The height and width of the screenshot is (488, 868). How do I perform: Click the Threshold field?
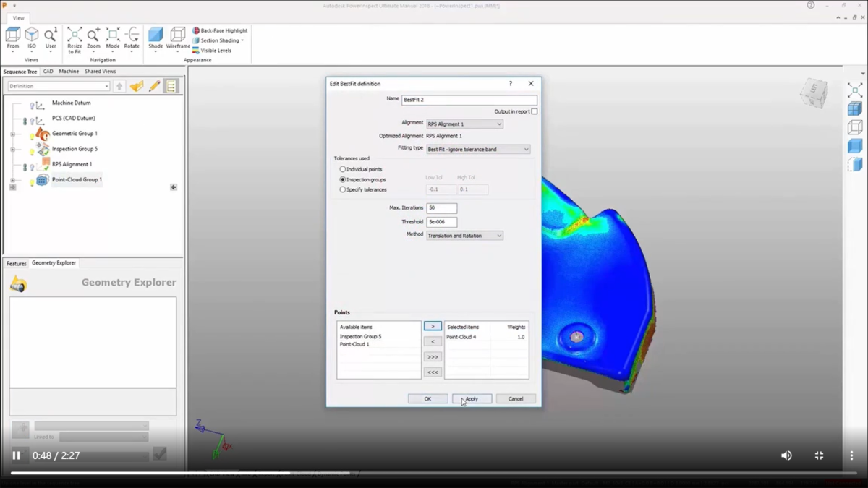(x=442, y=222)
